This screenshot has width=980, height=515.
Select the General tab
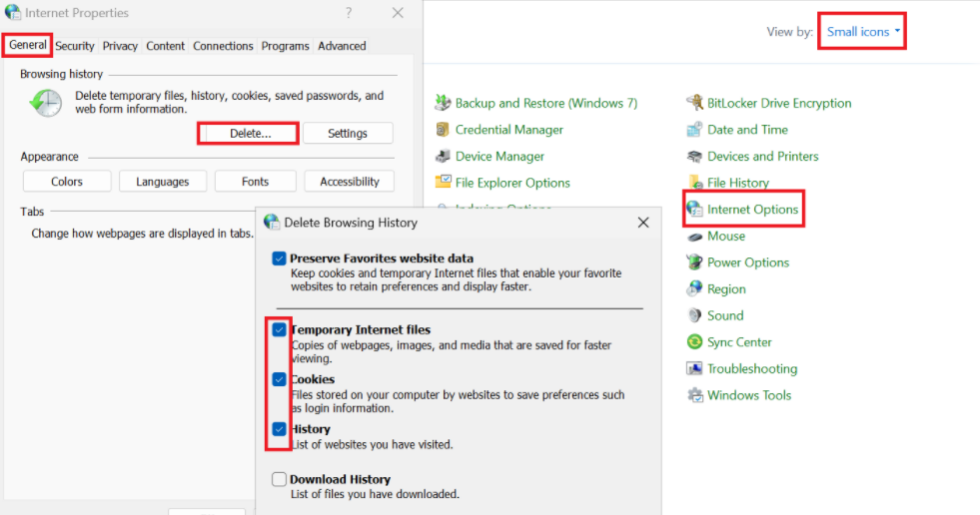[28, 45]
